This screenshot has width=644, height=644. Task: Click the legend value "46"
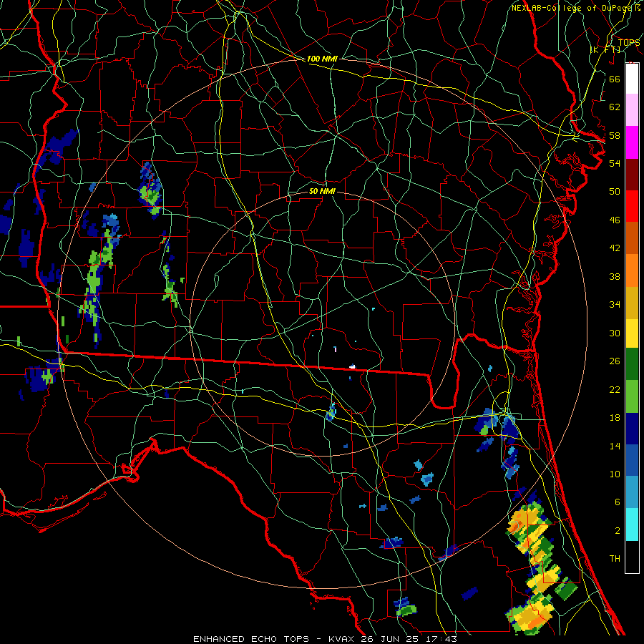tap(615, 220)
